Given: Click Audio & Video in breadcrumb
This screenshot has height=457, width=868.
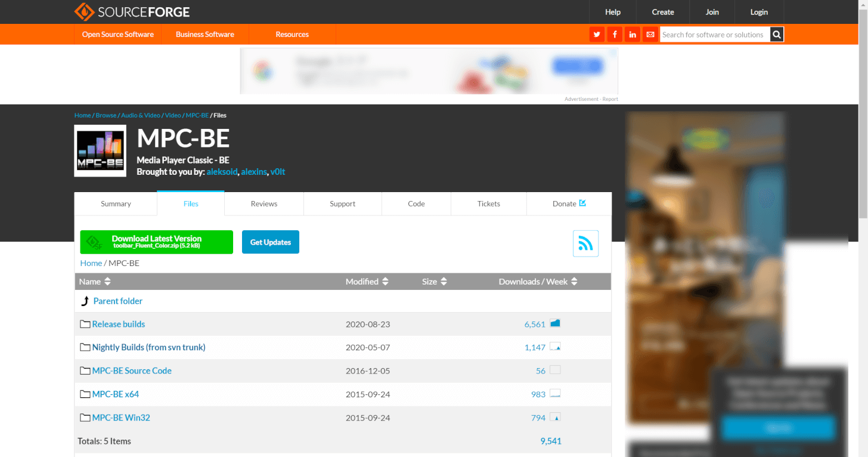Looking at the screenshot, I should click(141, 115).
